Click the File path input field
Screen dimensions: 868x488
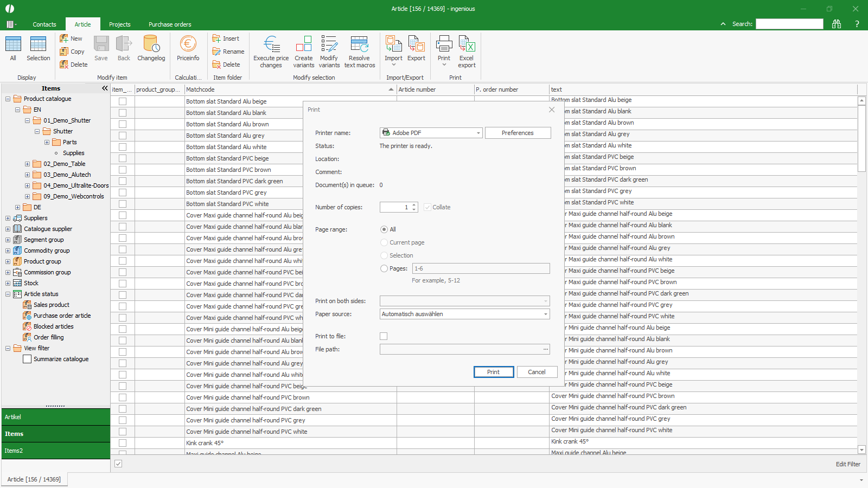pyautogui.click(x=461, y=349)
